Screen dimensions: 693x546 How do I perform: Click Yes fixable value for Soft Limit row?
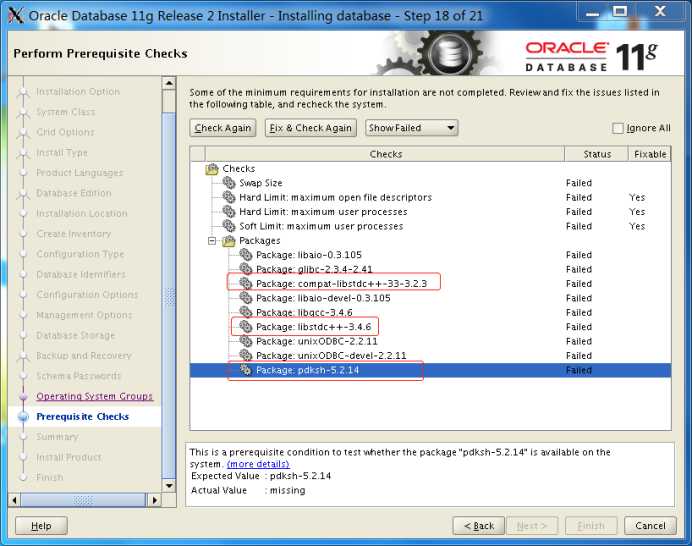tap(637, 226)
